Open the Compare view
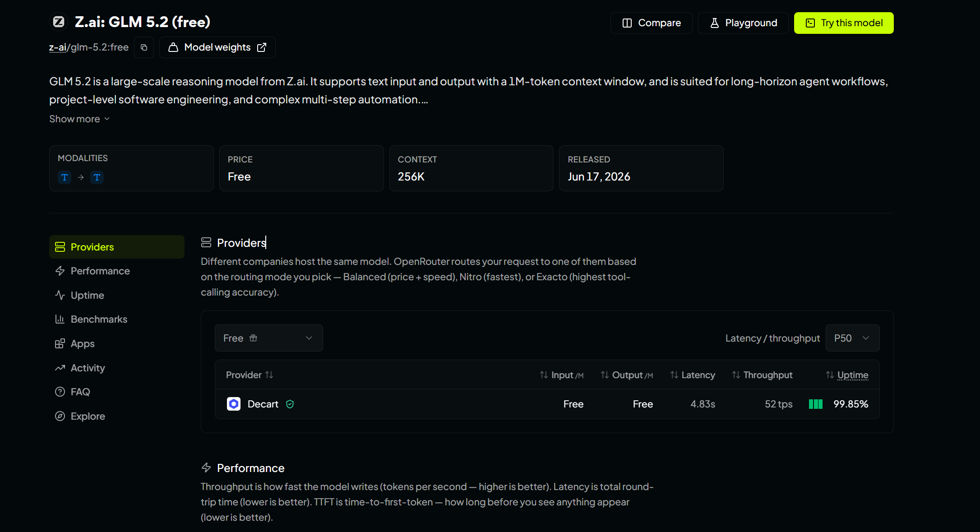Screen dimensions: 980x532 click(652, 23)
